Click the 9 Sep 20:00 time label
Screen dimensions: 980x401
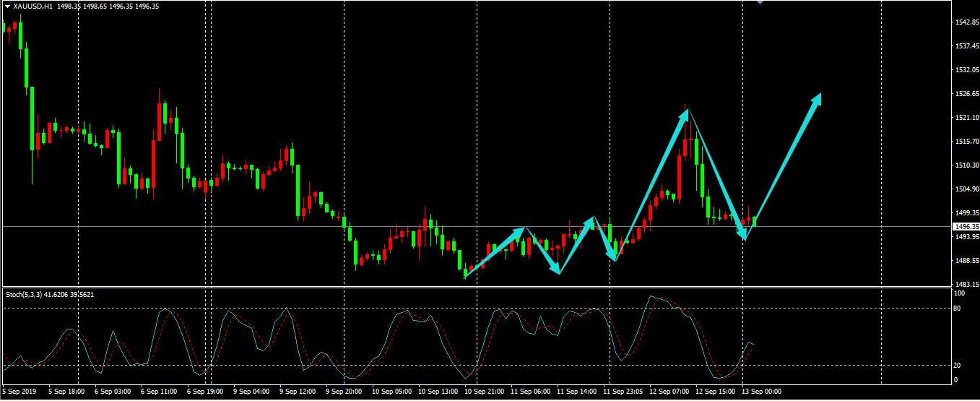[344, 392]
